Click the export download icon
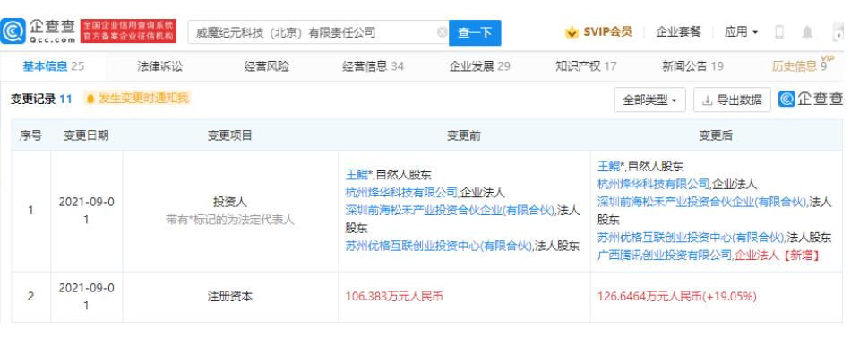The width and height of the screenshot is (868, 339). coord(707,100)
